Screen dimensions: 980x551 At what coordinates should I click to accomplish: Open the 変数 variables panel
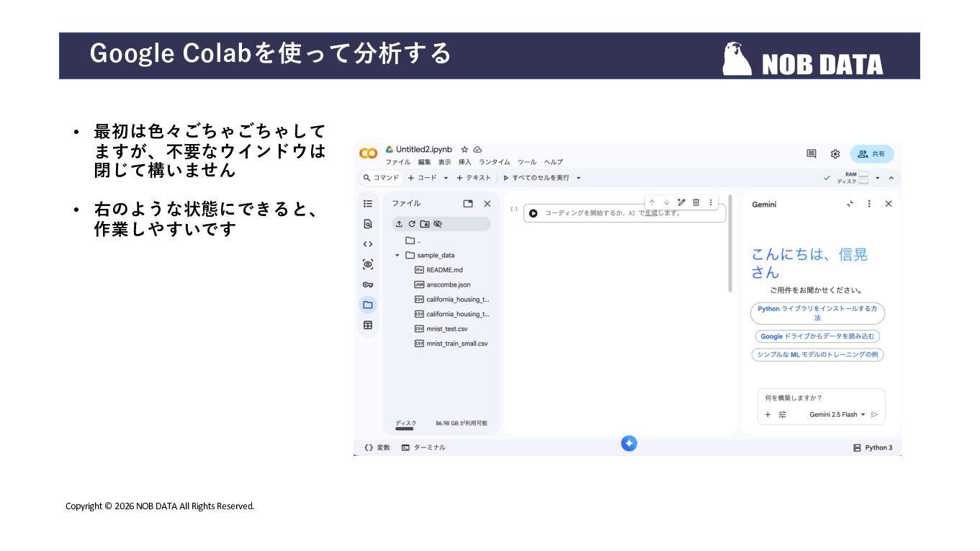coord(377,447)
